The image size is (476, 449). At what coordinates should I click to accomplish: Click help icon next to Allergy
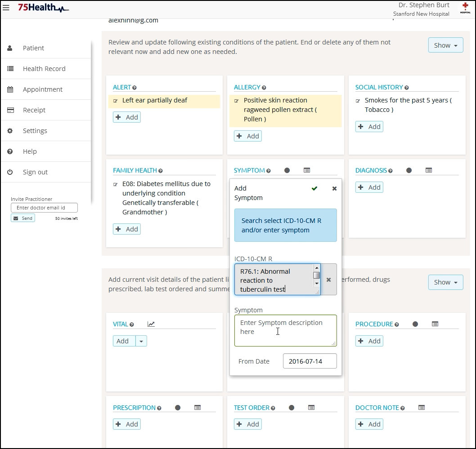click(264, 88)
